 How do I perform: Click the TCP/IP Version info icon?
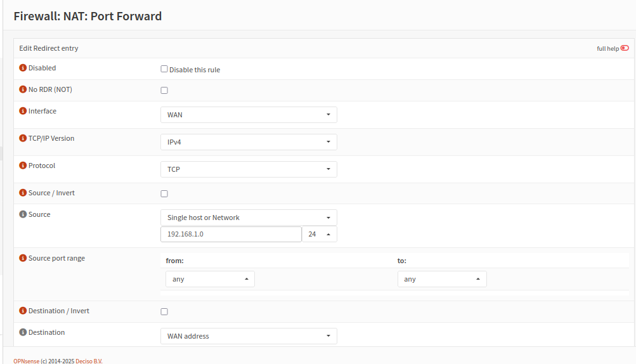(x=23, y=138)
